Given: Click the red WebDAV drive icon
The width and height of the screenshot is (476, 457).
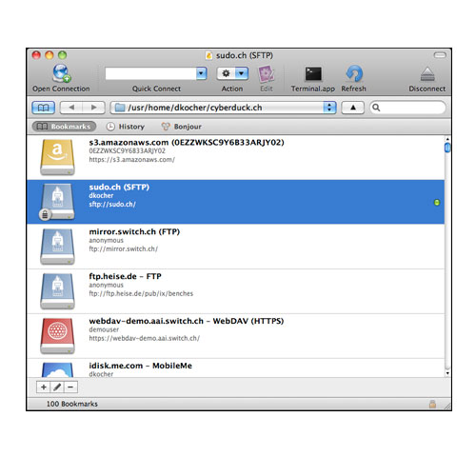Looking at the screenshot, I should [x=57, y=336].
